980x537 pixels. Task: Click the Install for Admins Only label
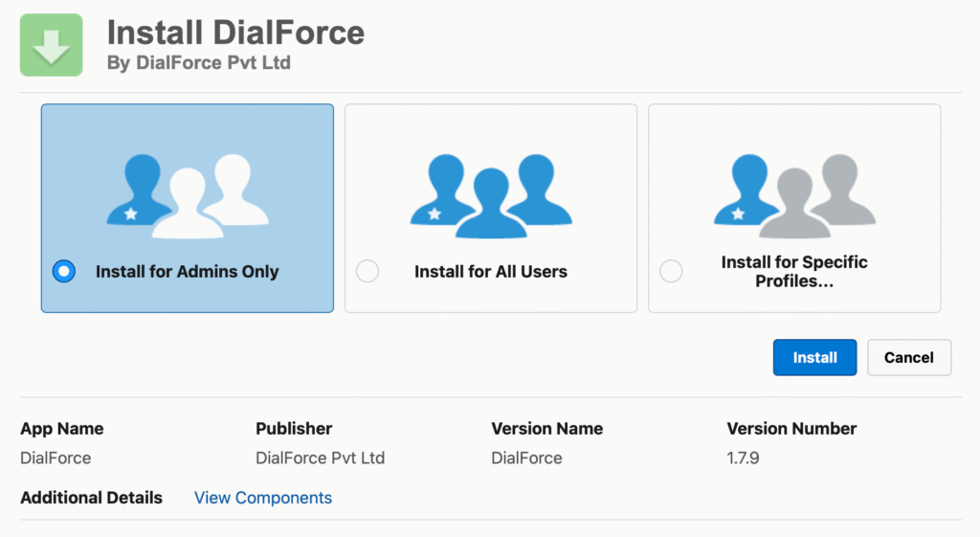[188, 272]
